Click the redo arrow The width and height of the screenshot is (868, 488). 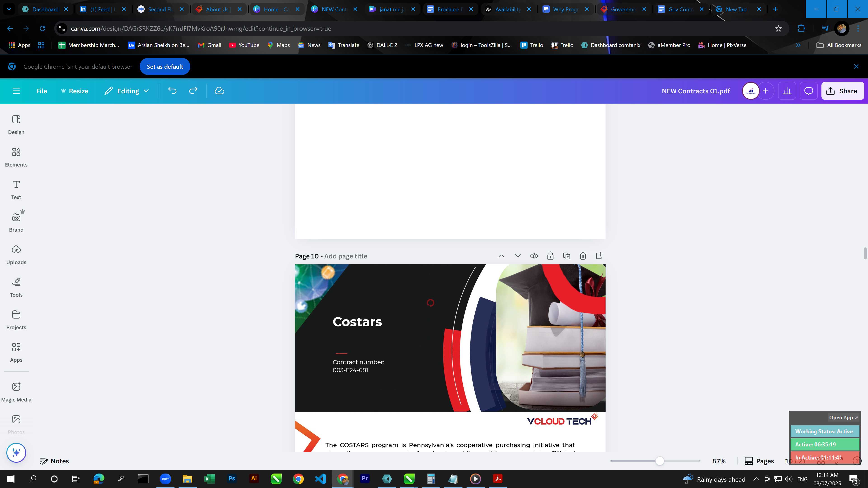(193, 91)
